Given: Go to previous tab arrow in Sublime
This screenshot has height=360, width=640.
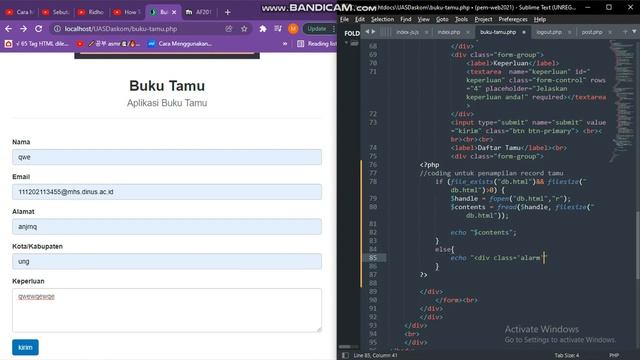Looking at the screenshot, I should point(367,32).
